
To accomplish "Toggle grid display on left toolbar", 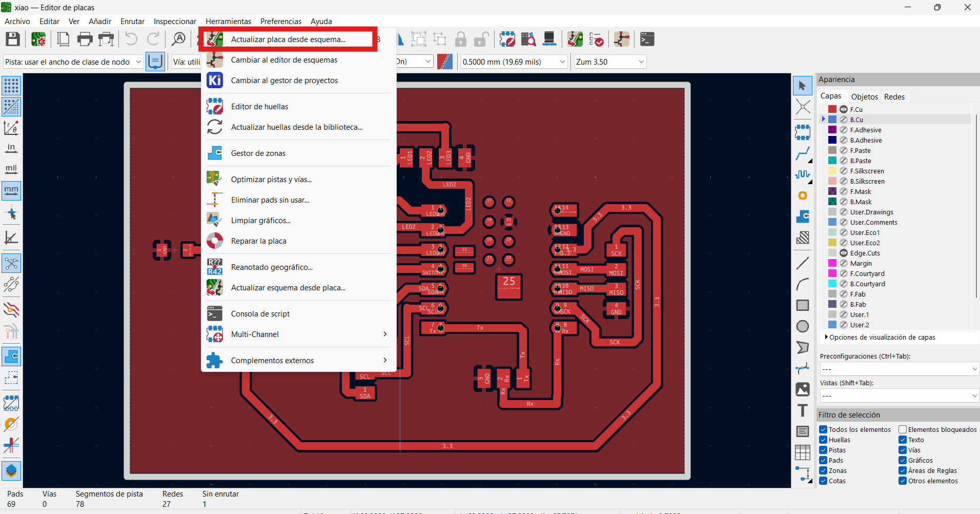I will click(x=11, y=86).
